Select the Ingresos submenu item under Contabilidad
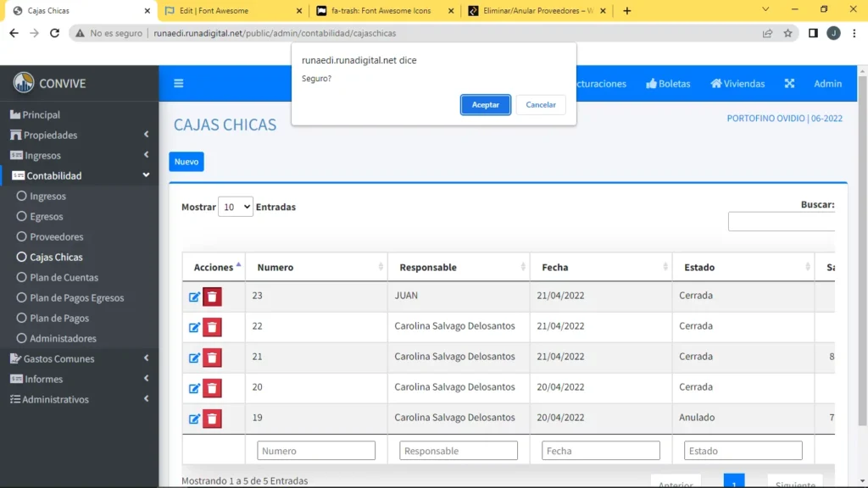Viewport: 868px width, 488px height. [47, 197]
